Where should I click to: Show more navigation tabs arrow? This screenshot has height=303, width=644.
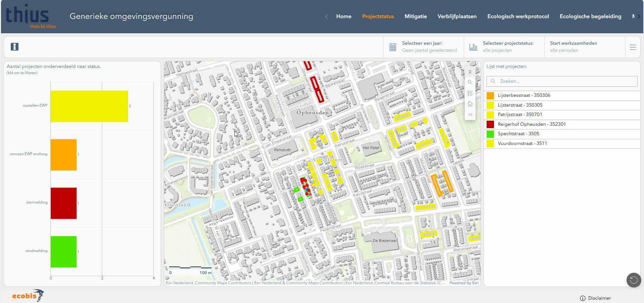coord(639,16)
